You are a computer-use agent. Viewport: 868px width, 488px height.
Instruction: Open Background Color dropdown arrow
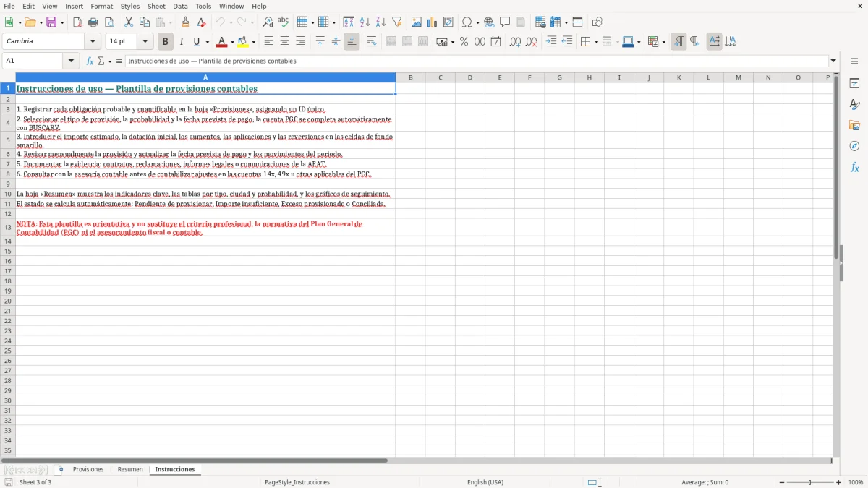[254, 43]
